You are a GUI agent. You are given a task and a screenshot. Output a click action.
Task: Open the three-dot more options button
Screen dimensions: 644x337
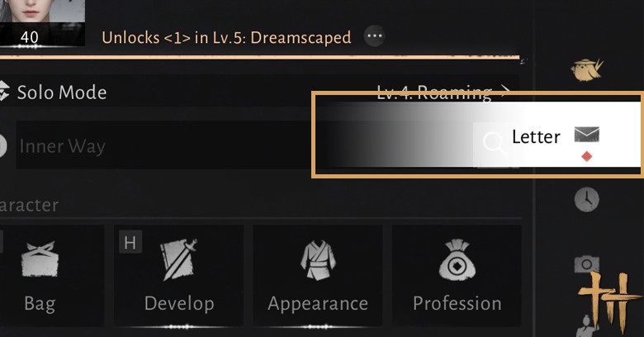(x=375, y=36)
